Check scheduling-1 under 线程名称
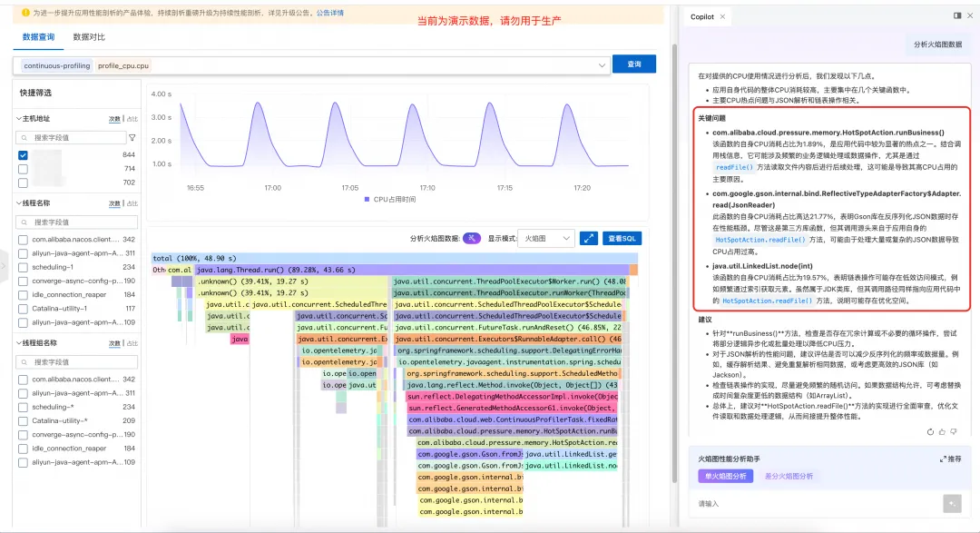The width and height of the screenshot is (980, 533). (23, 267)
